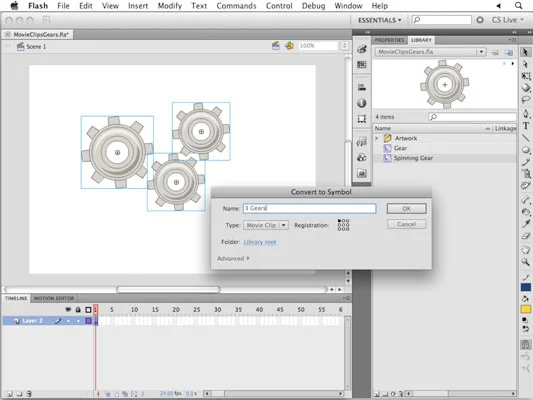Screen dimensions: 533x400
Task: Open the Type Movie Clip dropdown
Action: pyautogui.click(x=266, y=225)
